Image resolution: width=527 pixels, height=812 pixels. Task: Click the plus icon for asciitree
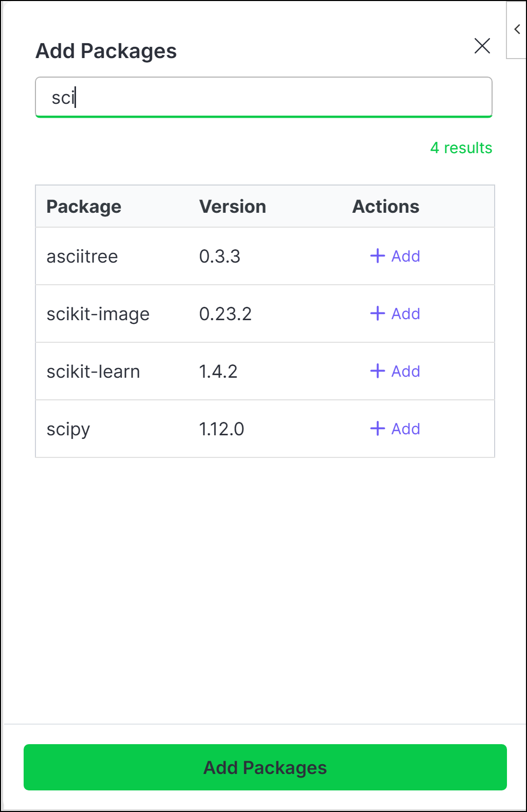point(378,256)
